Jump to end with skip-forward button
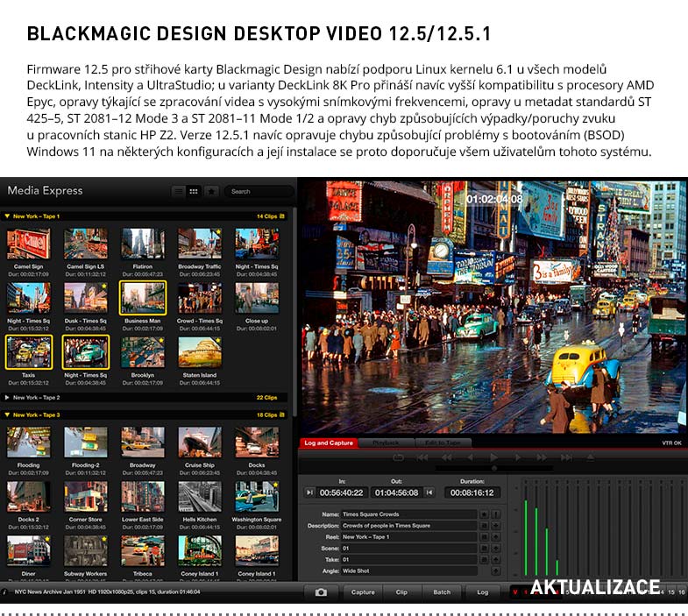Screen dimensions: 688x616 tap(566, 457)
